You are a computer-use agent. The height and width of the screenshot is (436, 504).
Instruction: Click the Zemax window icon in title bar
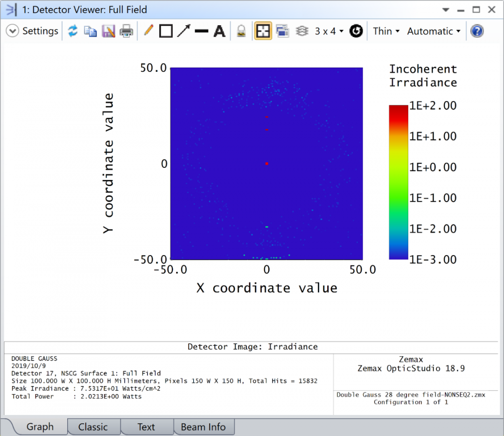11,10
